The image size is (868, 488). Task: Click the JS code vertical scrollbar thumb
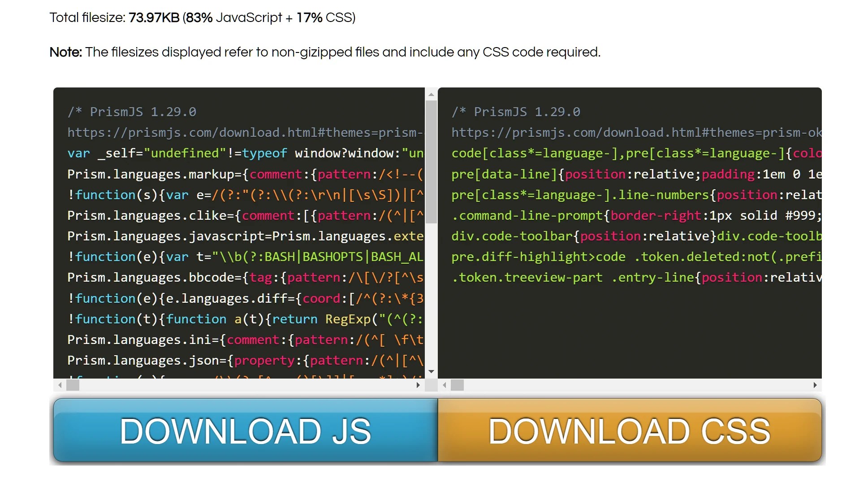431,161
